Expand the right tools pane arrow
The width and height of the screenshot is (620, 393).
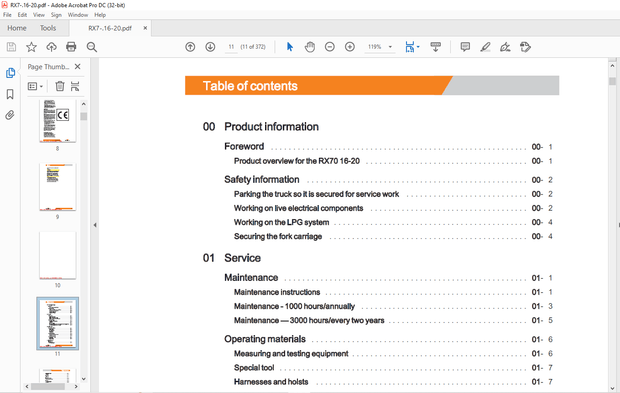(x=618, y=225)
